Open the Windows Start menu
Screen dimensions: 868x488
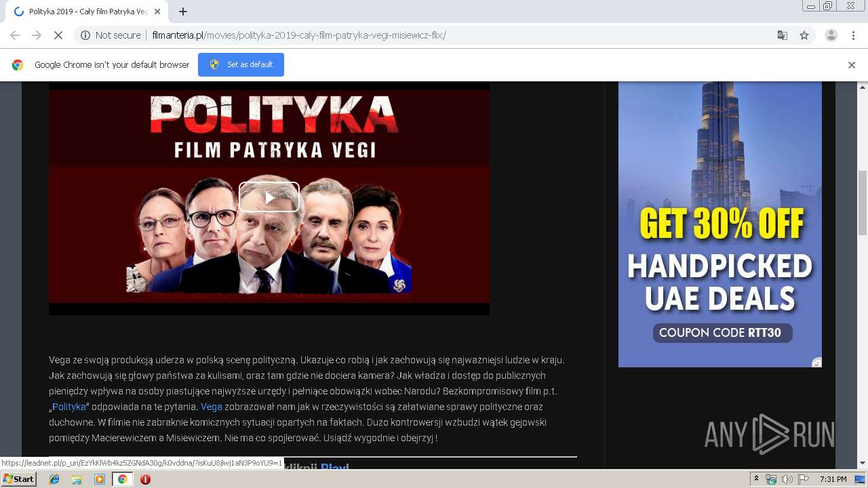[18, 479]
